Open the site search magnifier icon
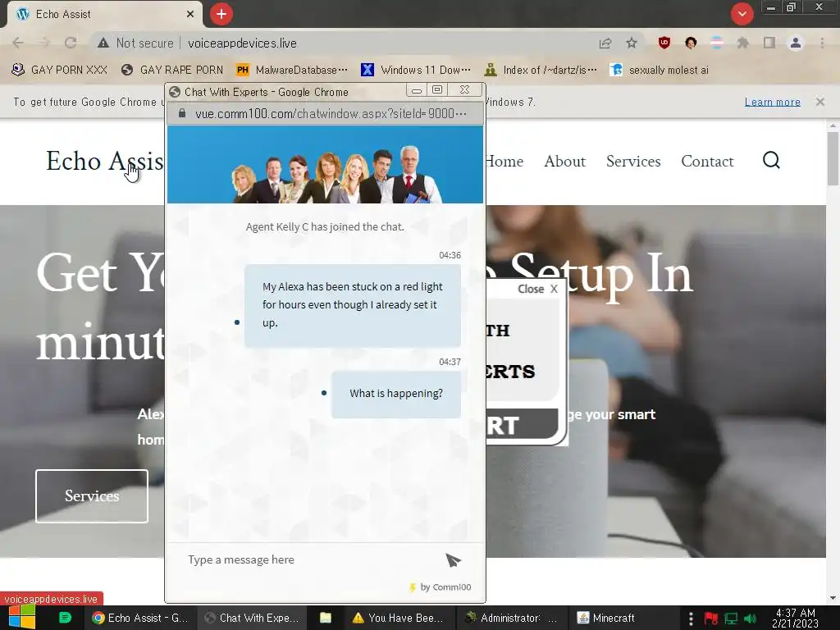 pyautogui.click(x=771, y=160)
